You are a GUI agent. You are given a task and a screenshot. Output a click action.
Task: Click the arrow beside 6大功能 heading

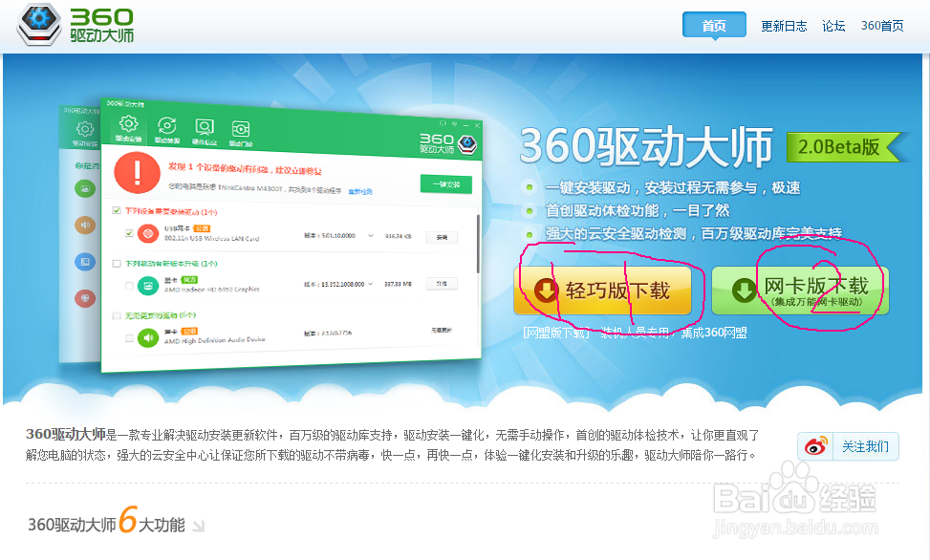[x=199, y=526]
